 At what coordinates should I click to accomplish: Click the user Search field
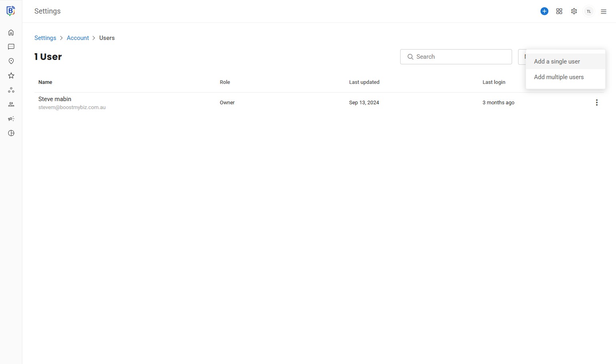click(460, 57)
